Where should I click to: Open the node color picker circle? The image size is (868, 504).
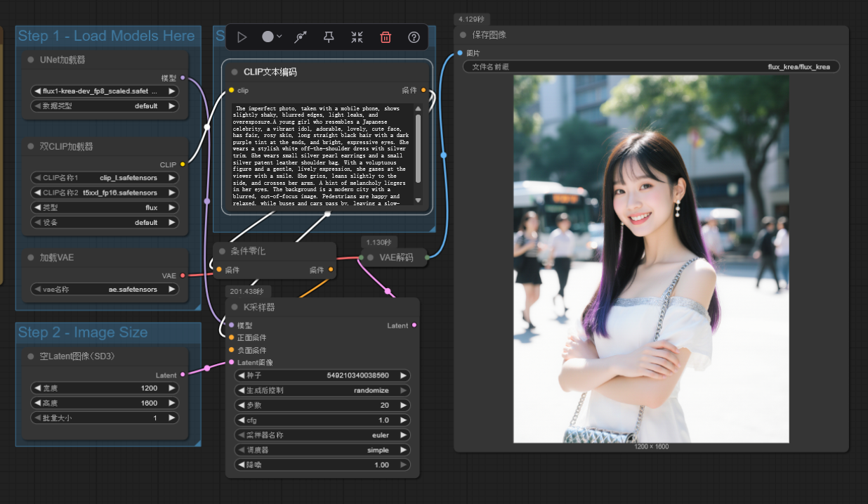click(271, 37)
